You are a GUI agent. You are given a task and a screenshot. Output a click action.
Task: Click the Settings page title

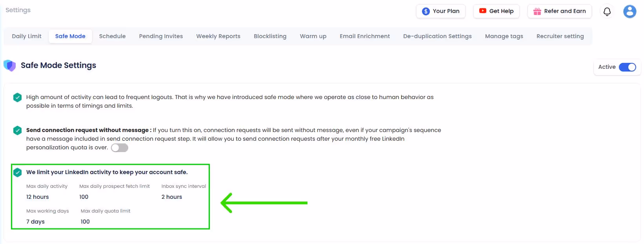18,10
